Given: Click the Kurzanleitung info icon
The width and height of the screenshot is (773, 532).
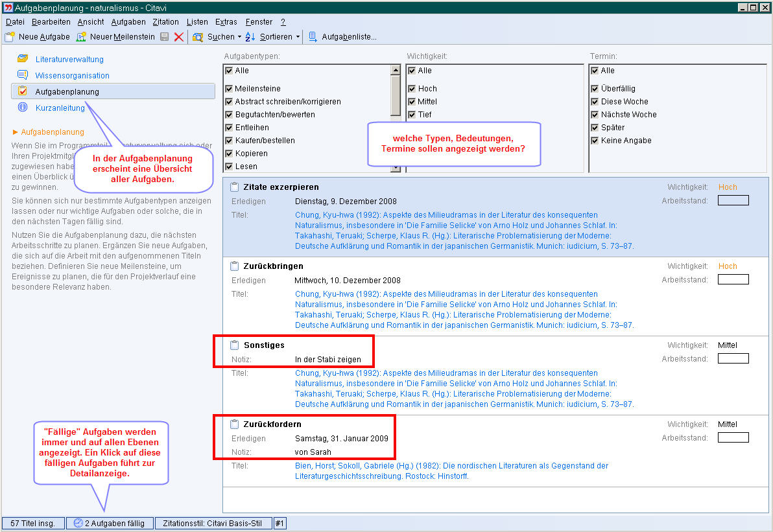Looking at the screenshot, I should (x=23, y=108).
